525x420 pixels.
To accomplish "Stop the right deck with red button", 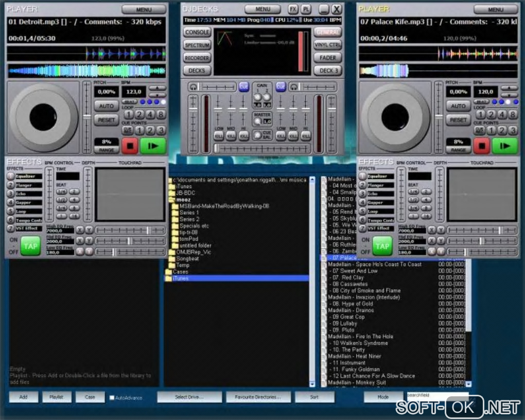I will coord(482,146).
